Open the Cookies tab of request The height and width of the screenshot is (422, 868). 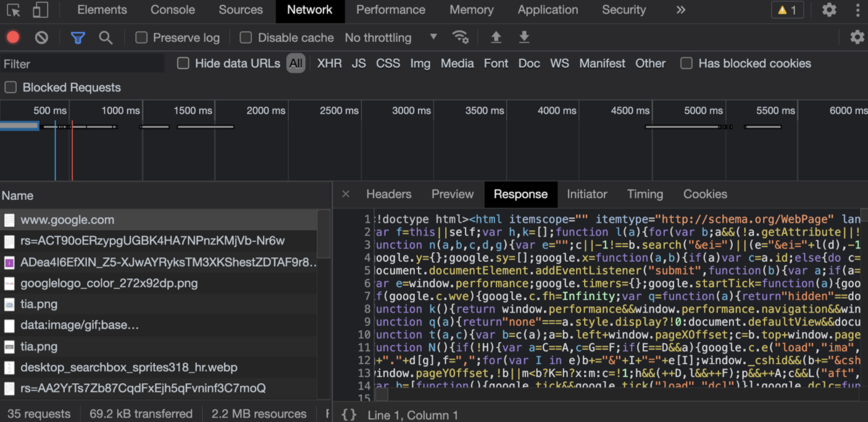coord(705,194)
